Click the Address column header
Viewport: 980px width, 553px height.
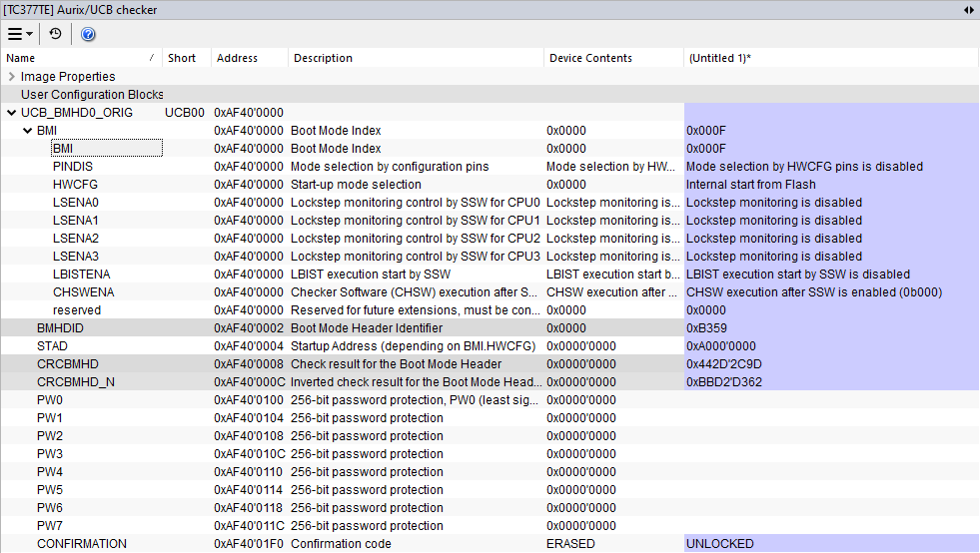point(250,58)
